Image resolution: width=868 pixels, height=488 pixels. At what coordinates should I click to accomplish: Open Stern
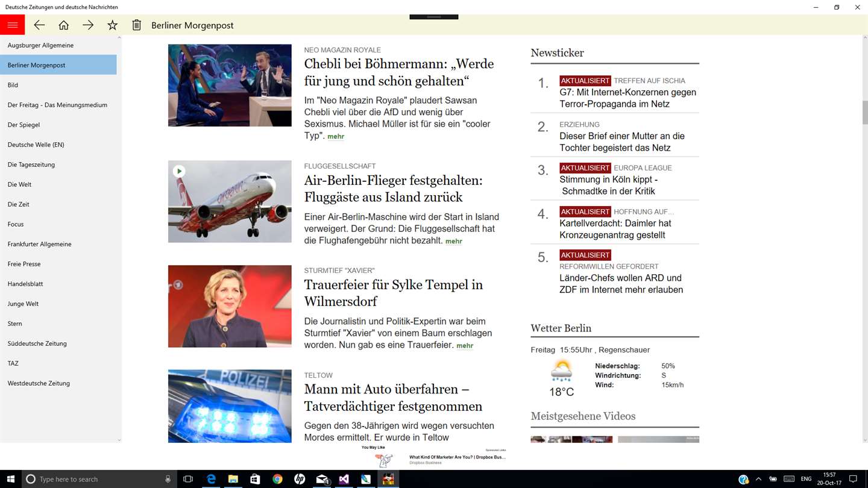tap(58, 324)
